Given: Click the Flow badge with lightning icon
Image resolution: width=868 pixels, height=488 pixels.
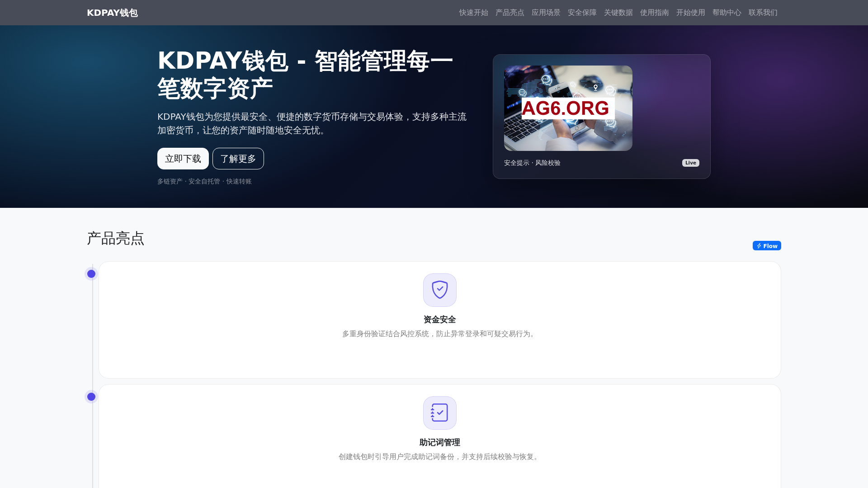Looking at the screenshot, I should [x=767, y=246].
